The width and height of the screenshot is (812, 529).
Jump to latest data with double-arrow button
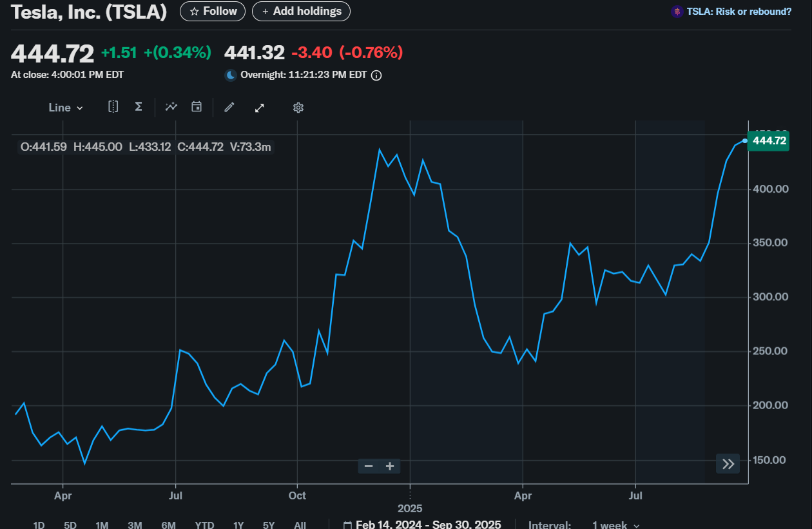click(728, 464)
